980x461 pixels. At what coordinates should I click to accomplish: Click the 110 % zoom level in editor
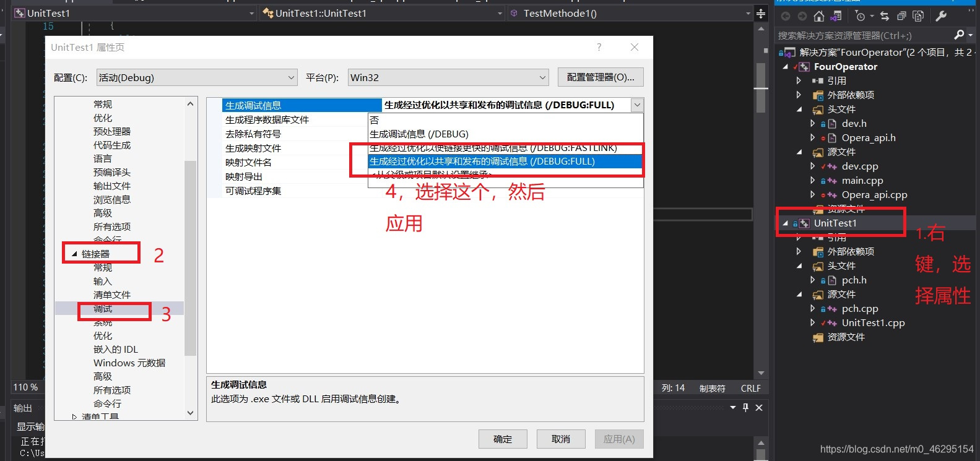(x=25, y=387)
